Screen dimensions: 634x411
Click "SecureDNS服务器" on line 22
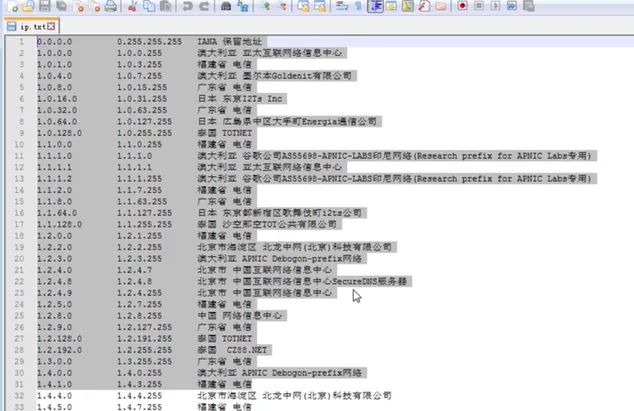(369, 282)
